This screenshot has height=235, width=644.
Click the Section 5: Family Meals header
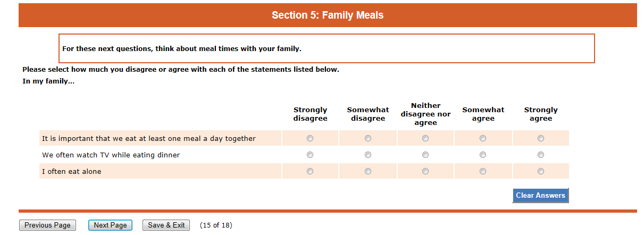(328, 15)
